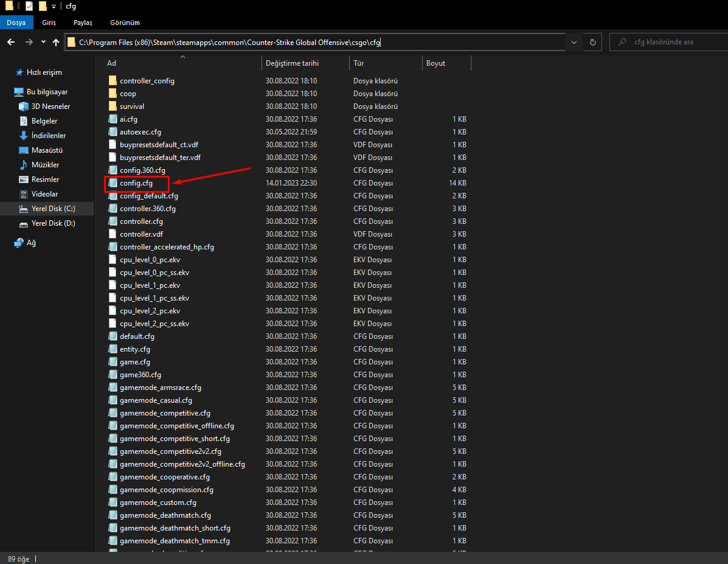The width and height of the screenshot is (728, 564).
Task: Open the Dosya menu tab
Action: point(16,23)
